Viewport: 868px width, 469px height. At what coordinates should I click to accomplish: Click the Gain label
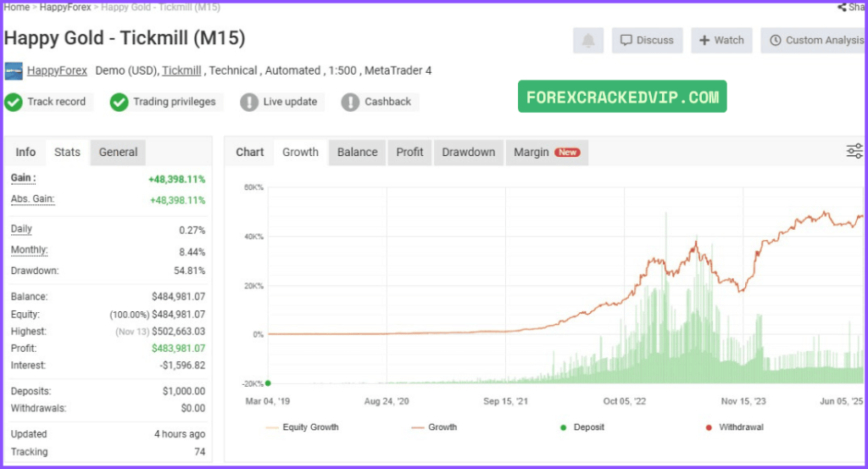tap(23, 178)
